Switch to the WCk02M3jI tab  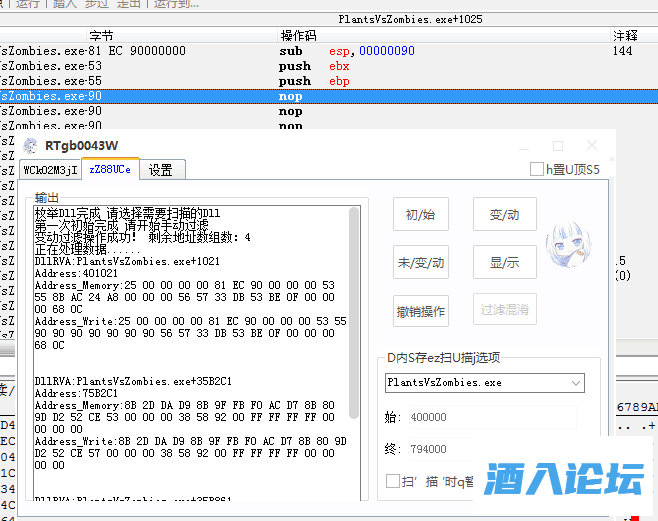[x=50, y=170]
